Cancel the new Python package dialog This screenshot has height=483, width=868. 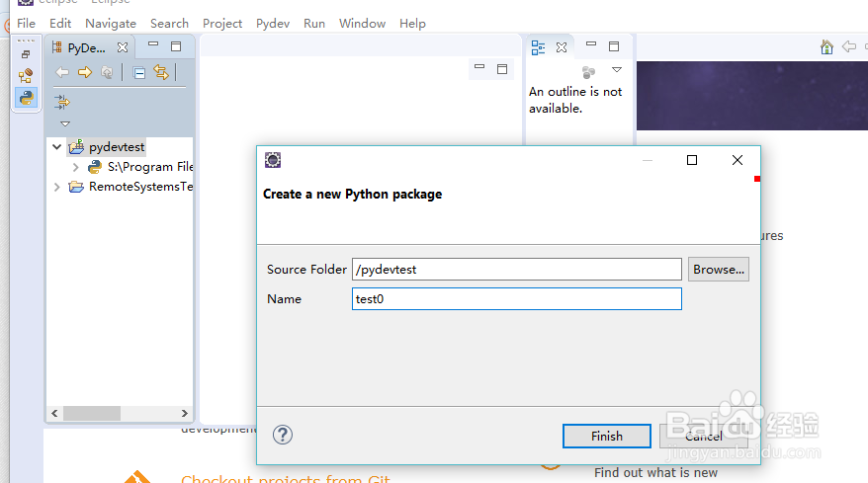704,436
